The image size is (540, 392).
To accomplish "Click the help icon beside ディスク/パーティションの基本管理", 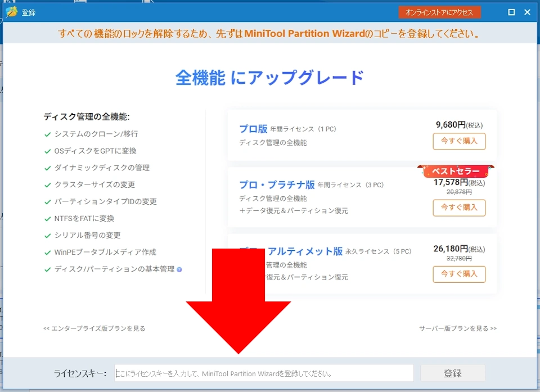I will pyautogui.click(x=179, y=270).
